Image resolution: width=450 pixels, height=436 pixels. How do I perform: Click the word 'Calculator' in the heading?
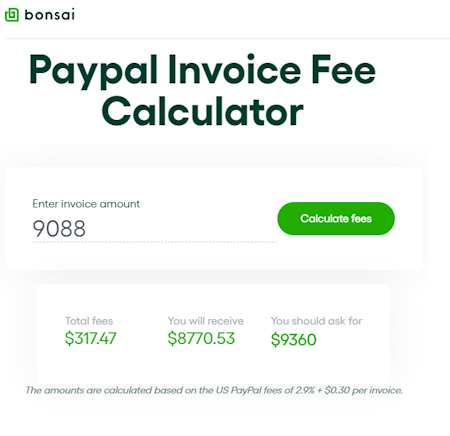coord(202,111)
